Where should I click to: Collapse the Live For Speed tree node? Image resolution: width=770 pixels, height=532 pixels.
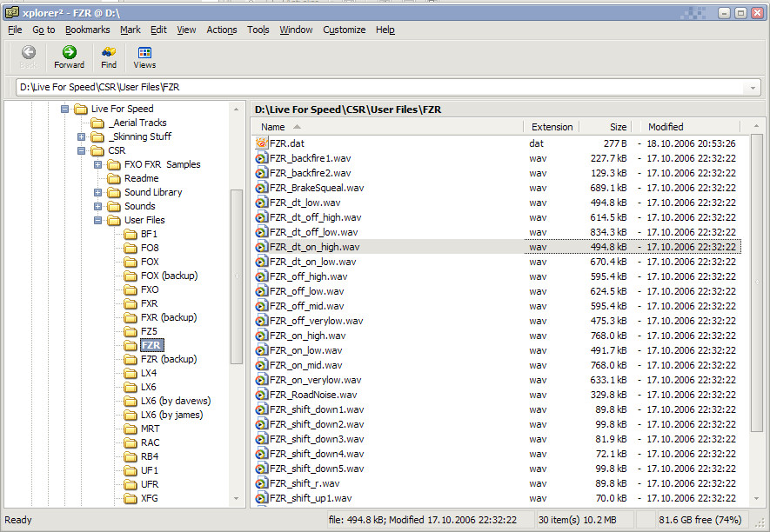65,109
